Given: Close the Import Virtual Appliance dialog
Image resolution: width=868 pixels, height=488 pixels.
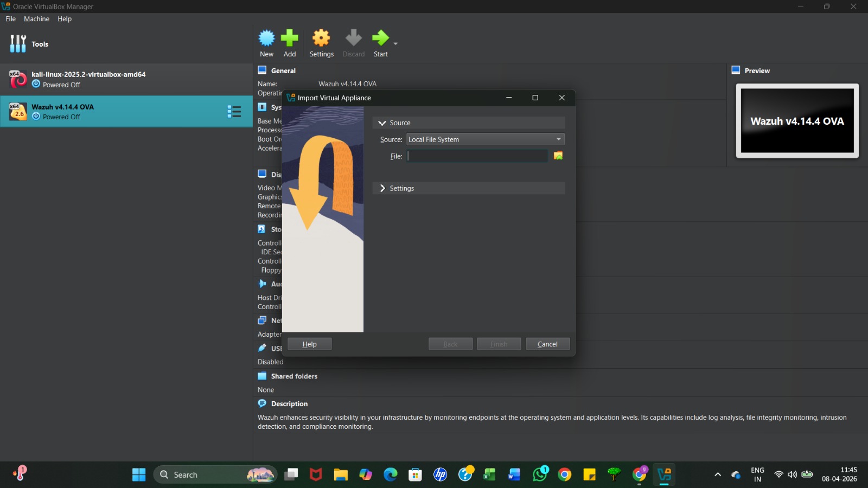Looking at the screenshot, I should (562, 98).
